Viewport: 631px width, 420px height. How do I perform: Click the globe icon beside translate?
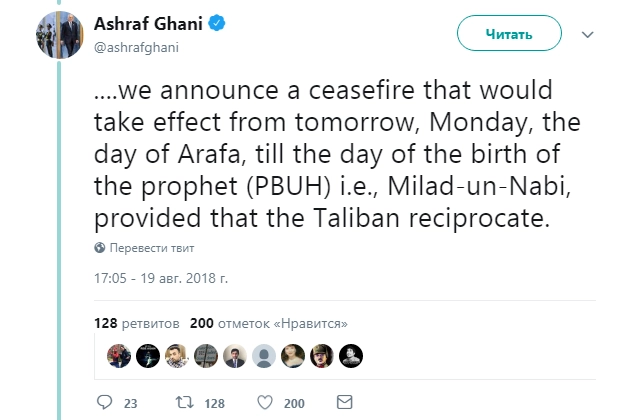(x=100, y=247)
